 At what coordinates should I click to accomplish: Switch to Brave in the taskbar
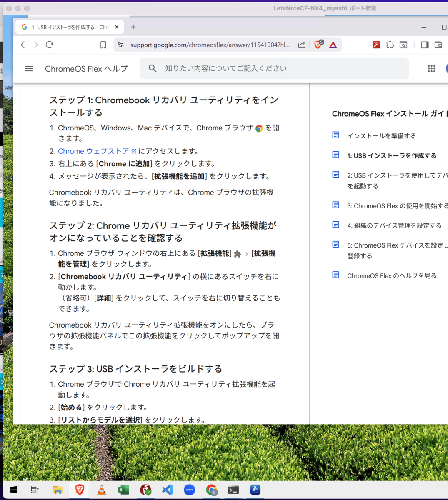[80, 490]
